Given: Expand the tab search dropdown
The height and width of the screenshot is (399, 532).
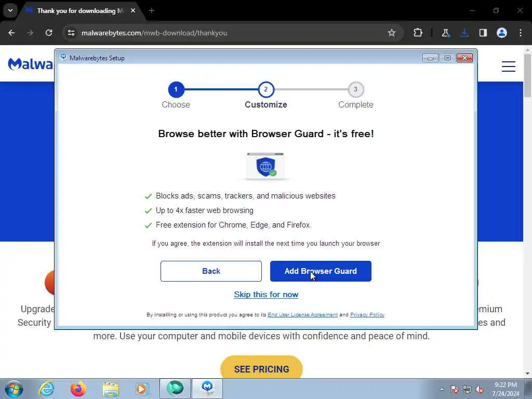Looking at the screenshot, I should (10, 10).
